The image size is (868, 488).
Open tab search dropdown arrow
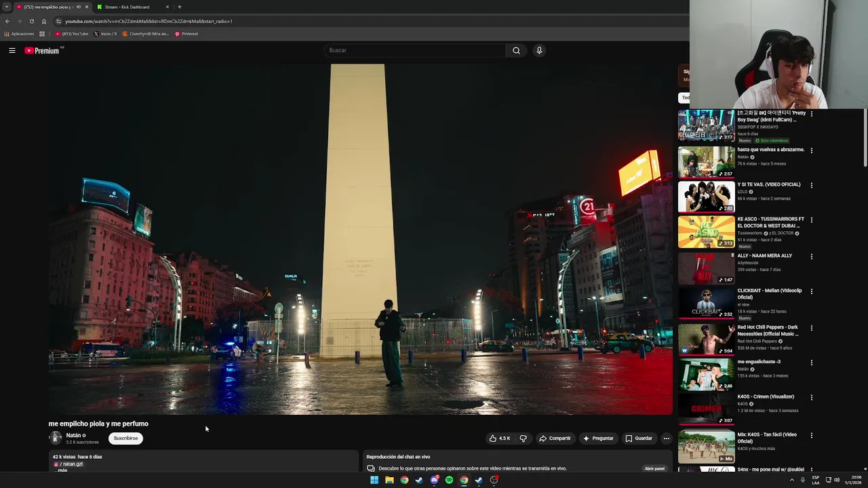7,7
